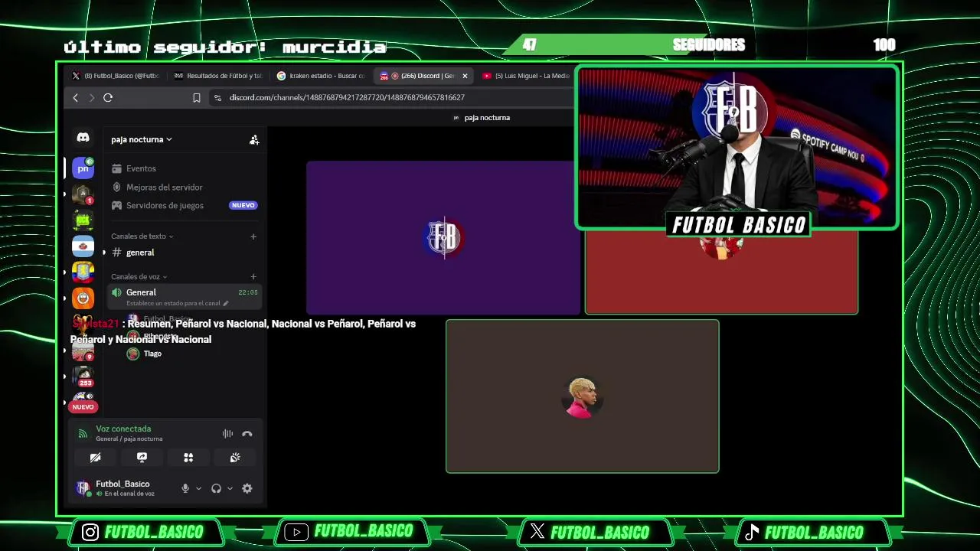Open user settings gear

point(247,488)
